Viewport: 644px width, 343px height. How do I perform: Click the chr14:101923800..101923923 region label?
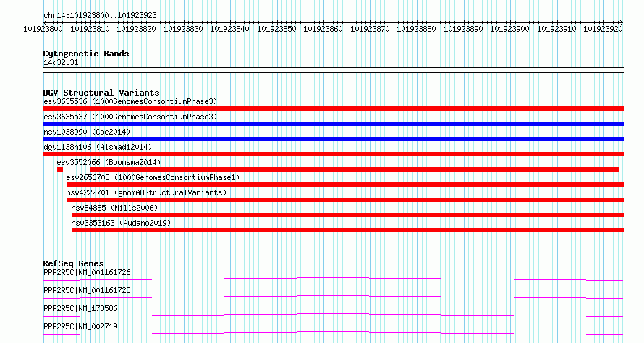coord(100,15)
